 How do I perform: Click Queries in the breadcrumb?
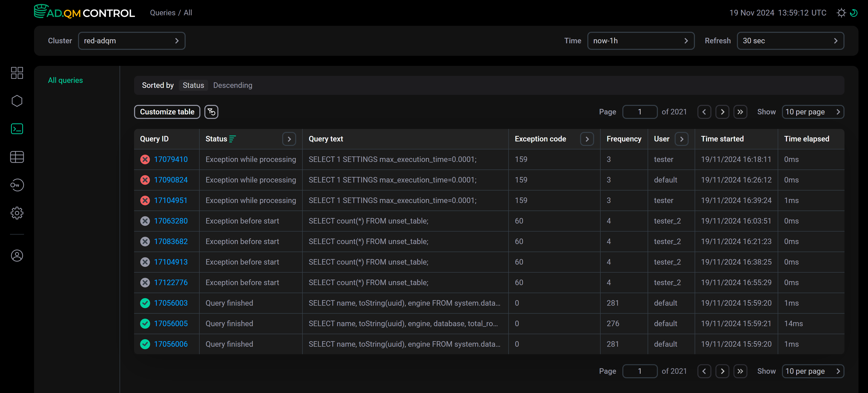162,13
